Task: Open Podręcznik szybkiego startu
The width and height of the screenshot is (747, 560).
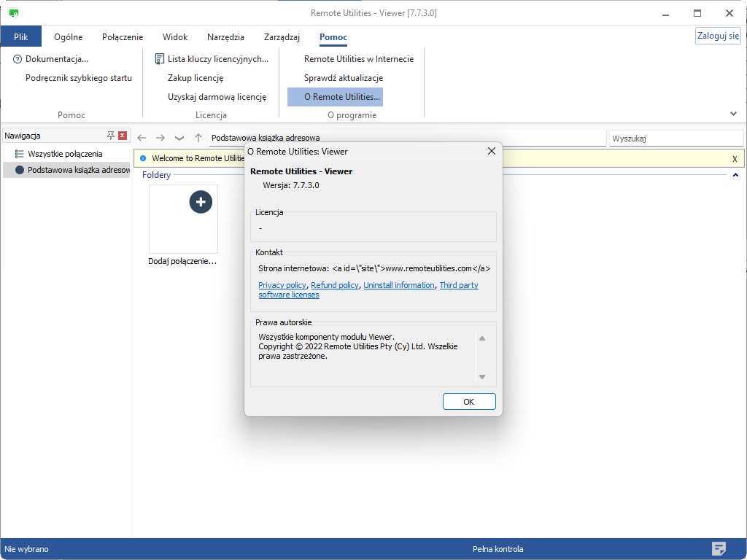Action: (x=79, y=78)
